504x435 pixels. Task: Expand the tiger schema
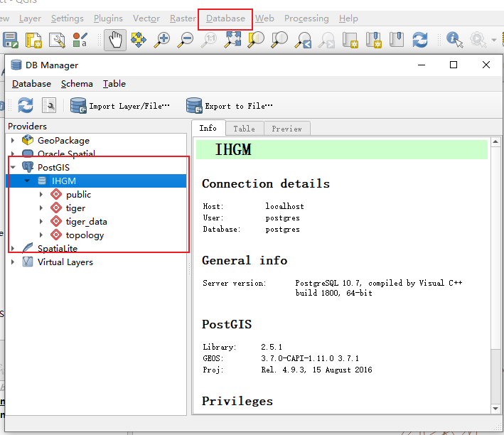41,208
